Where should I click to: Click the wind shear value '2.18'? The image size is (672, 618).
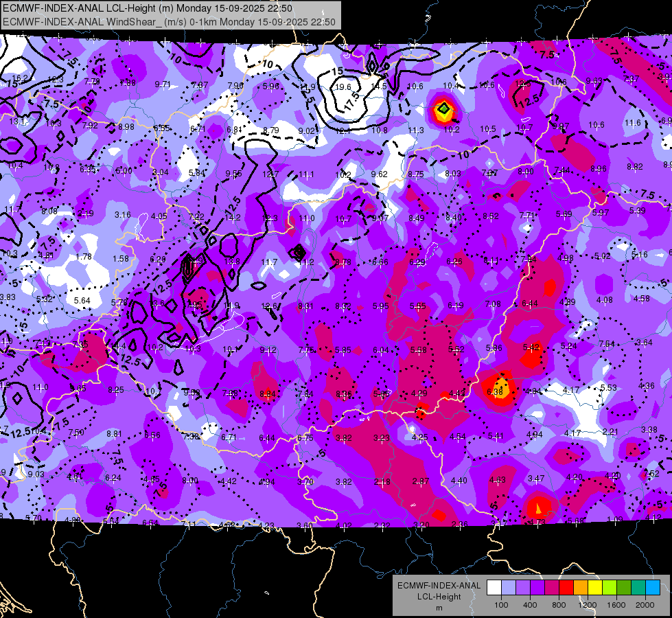382,481
